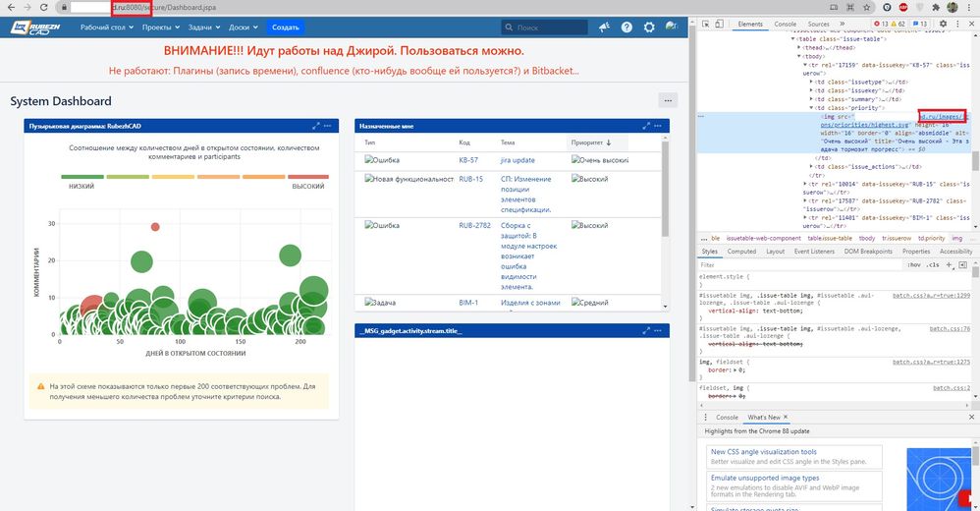Click the Создать button
Screen dimensions: 980x511
286,28
